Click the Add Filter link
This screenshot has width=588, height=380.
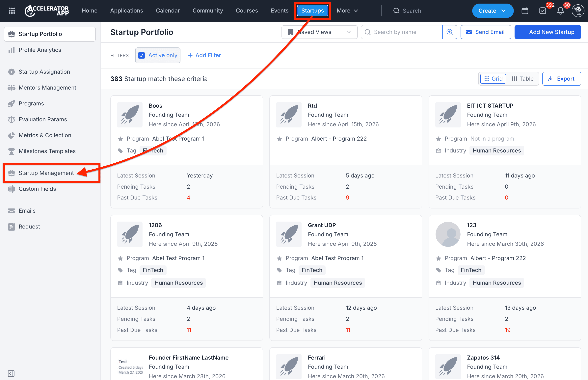(204, 55)
